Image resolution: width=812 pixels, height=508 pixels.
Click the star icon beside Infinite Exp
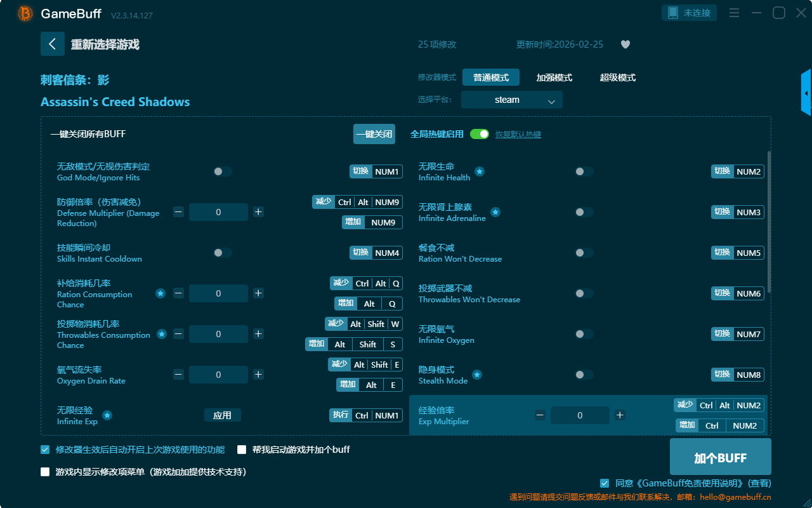(107, 415)
